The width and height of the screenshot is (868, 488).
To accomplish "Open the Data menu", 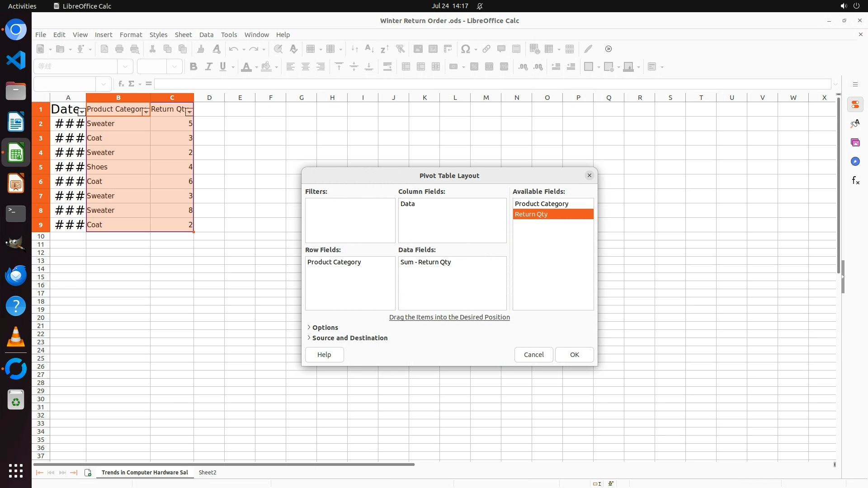I will coord(206,34).
